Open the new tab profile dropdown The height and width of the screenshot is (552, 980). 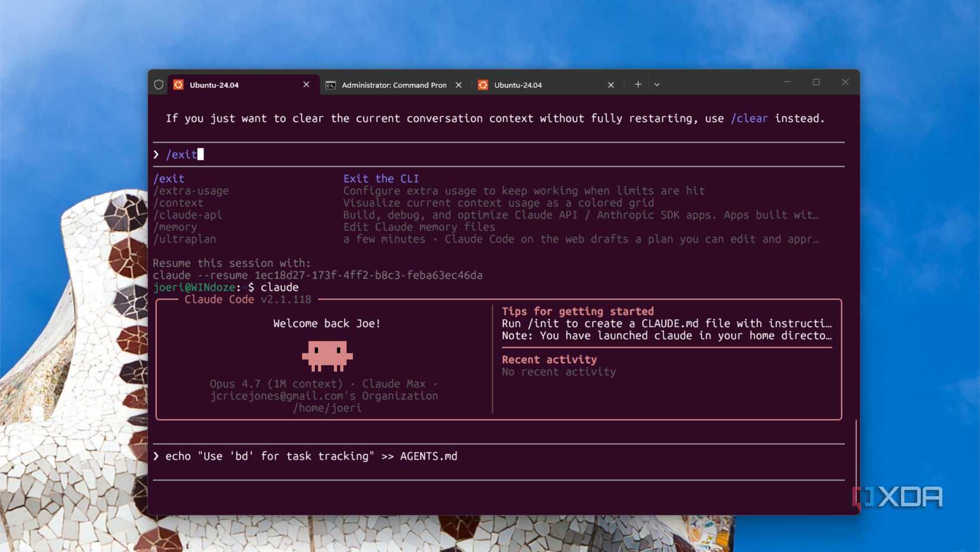(657, 85)
